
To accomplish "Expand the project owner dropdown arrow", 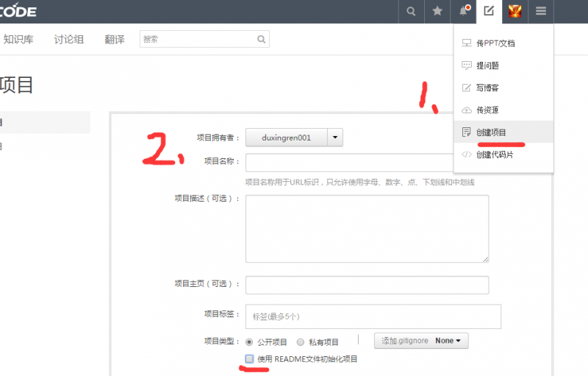I will pyautogui.click(x=334, y=138).
